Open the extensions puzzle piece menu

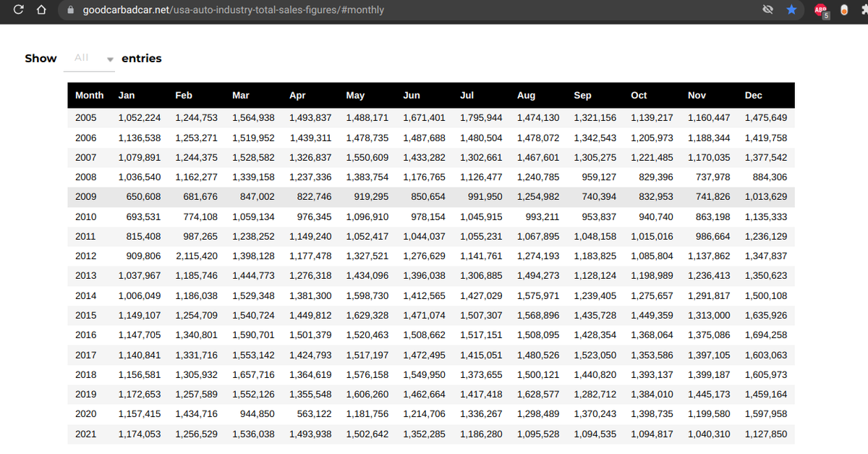tap(864, 10)
